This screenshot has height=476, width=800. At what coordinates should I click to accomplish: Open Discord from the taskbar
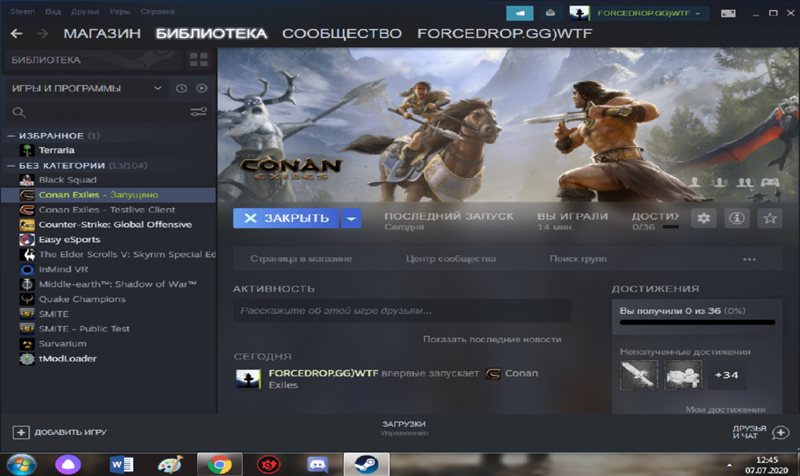pyautogui.click(x=317, y=465)
